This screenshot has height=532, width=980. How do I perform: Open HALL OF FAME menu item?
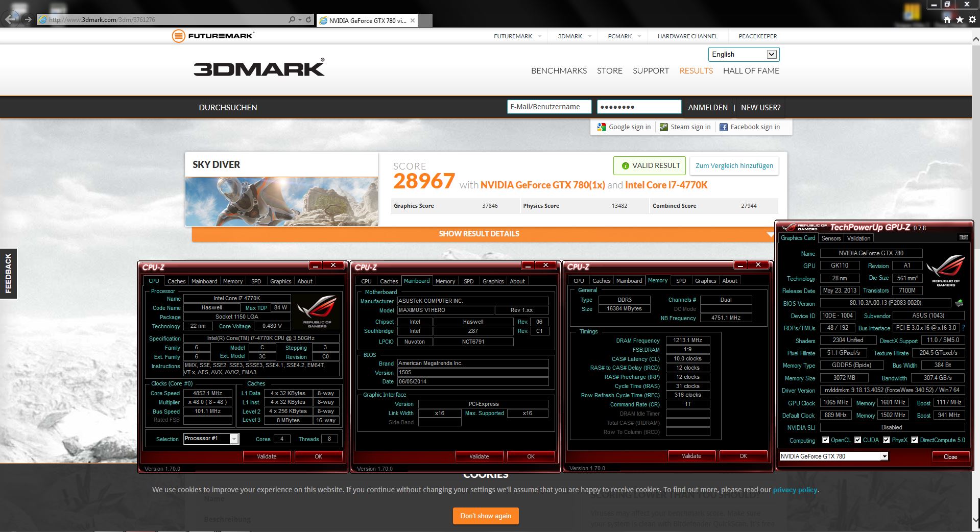coord(751,71)
